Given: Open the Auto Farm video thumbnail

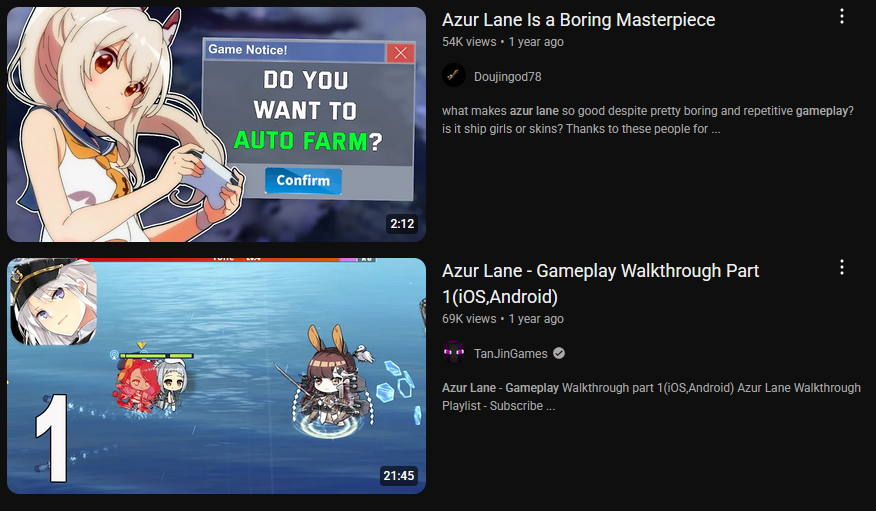Looking at the screenshot, I should (x=216, y=125).
